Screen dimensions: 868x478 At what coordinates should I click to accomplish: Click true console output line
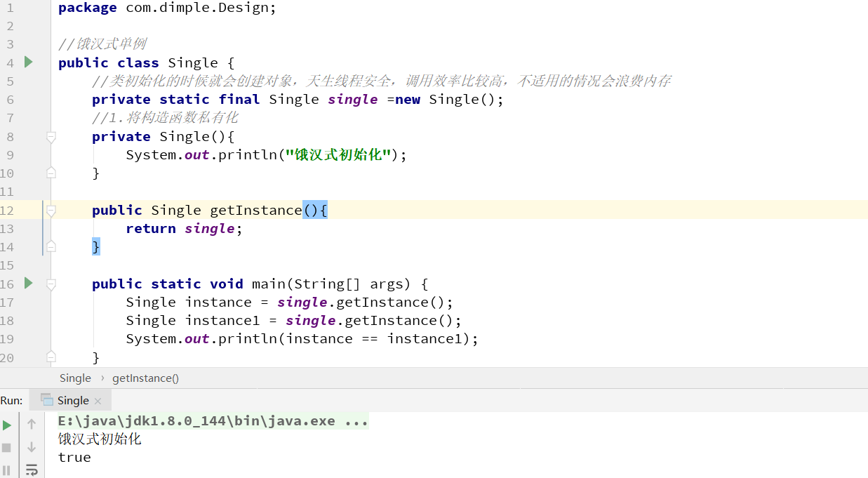click(74, 457)
